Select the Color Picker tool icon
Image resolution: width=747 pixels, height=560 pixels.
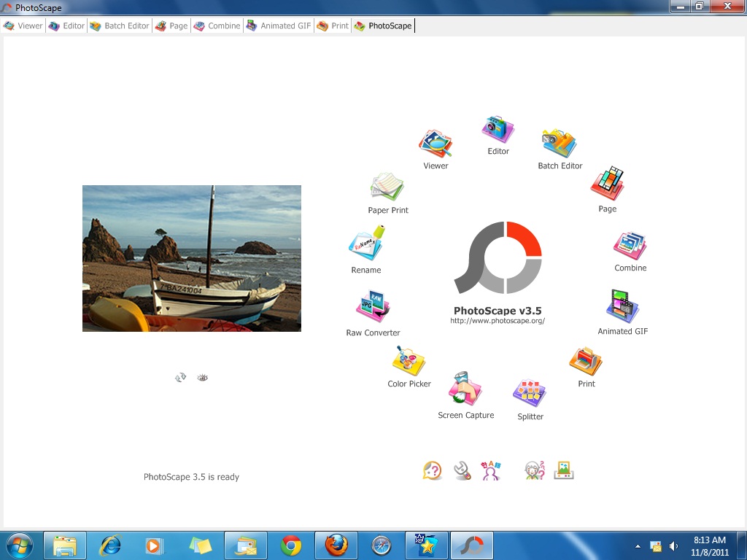[x=409, y=360]
